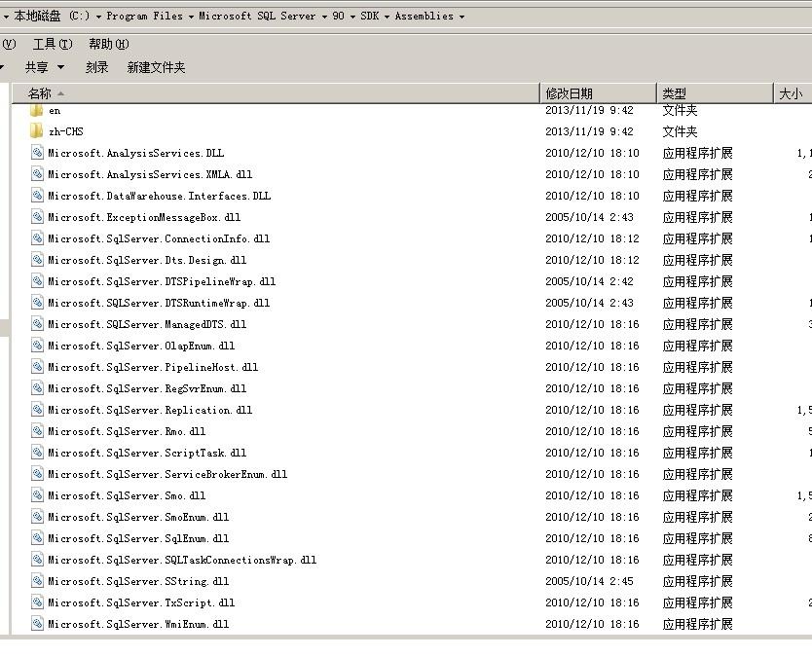Expand the dropdown arrow after Microsoft SQL Server
Viewport: 812px width, 657px height.
(324, 17)
